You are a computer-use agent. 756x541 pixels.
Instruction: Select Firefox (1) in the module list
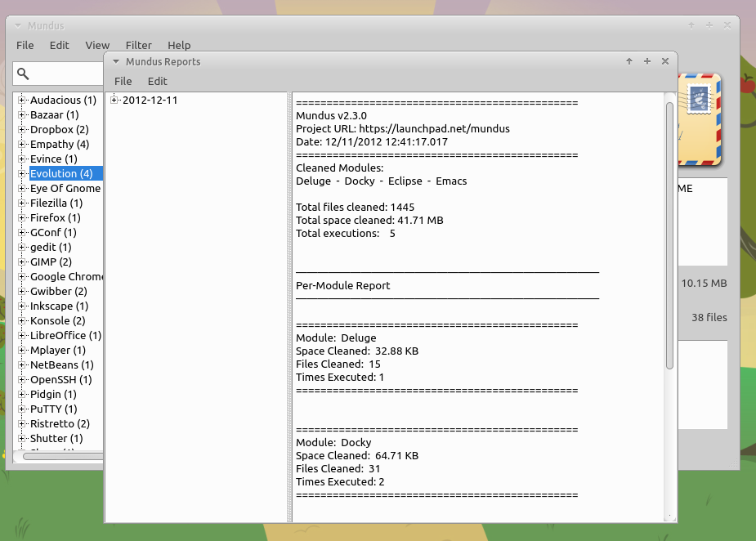(x=56, y=217)
